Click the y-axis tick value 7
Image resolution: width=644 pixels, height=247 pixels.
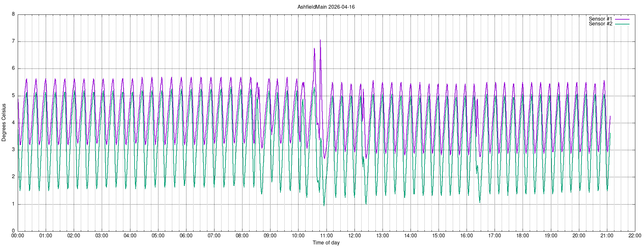(x=13, y=41)
